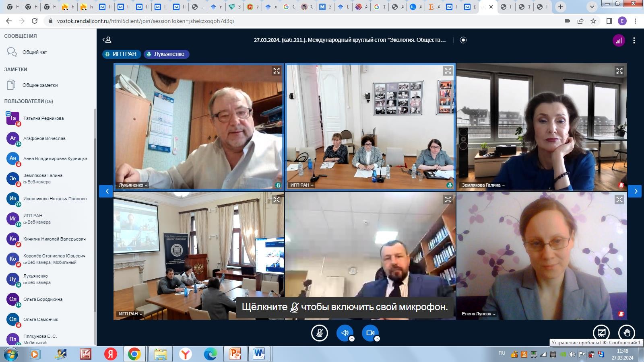
Task: Fullscreen the Землякова Галина video tile
Action: tap(619, 71)
